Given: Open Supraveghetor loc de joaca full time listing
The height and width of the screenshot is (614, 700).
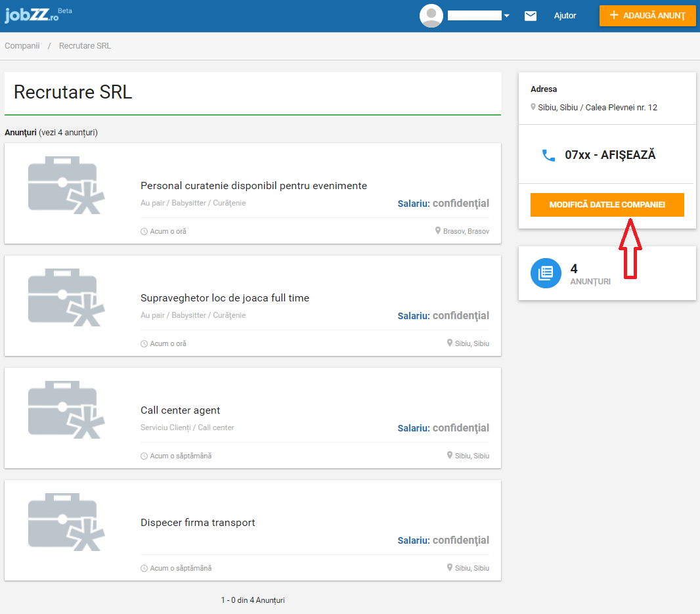Looking at the screenshot, I should [x=225, y=298].
